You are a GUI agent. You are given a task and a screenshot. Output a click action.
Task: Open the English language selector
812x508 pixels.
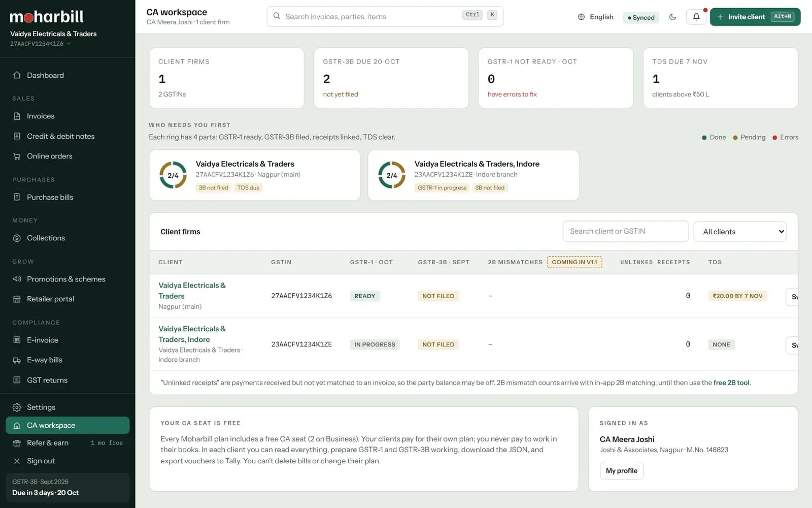[595, 17]
